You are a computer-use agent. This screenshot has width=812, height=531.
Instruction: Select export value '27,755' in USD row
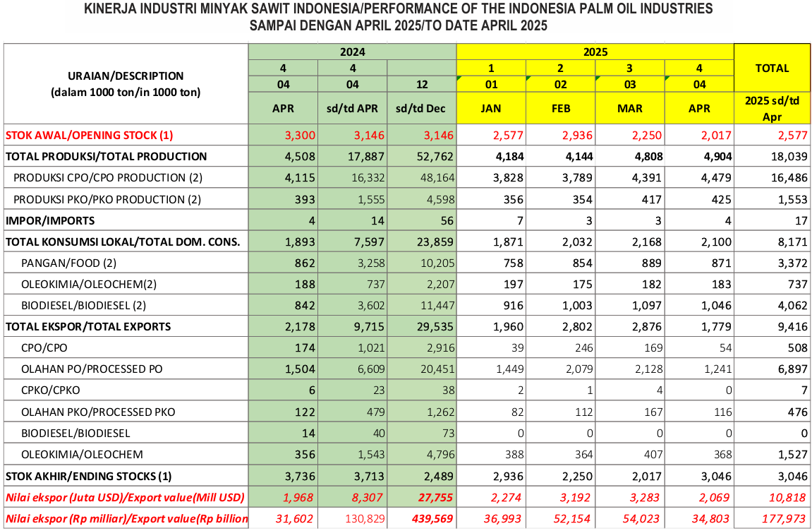[435, 498]
